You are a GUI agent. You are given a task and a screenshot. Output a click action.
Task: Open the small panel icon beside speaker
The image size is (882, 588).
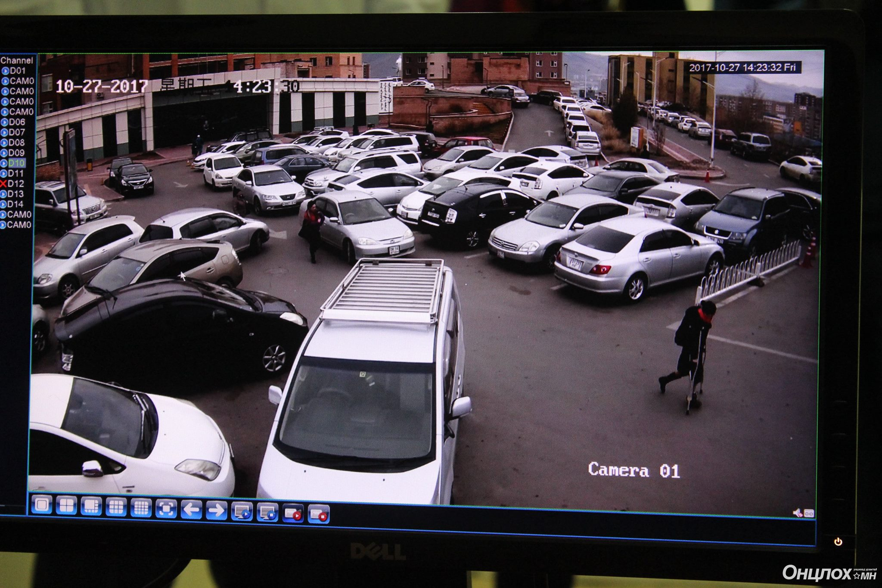809,513
